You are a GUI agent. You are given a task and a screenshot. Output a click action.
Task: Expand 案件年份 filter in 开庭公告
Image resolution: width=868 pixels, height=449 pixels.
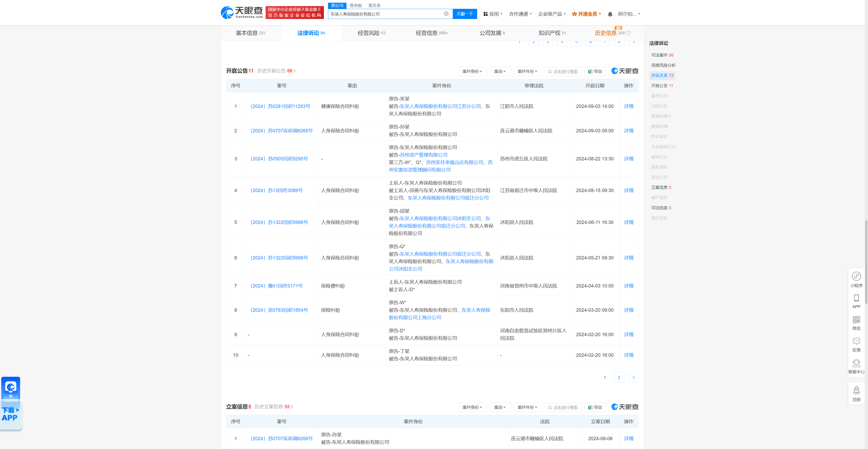(528, 71)
